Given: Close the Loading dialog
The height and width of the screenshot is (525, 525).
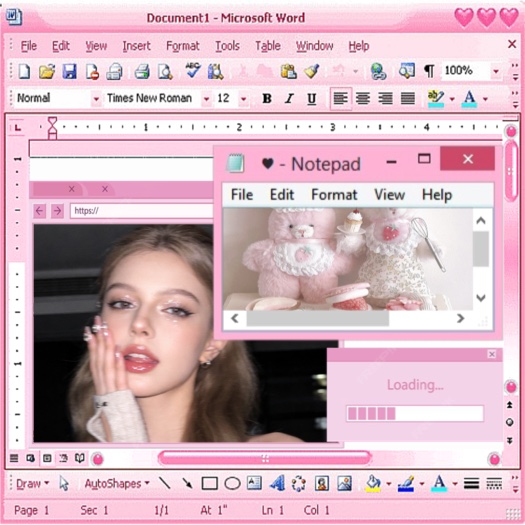Looking at the screenshot, I should pos(492,354).
